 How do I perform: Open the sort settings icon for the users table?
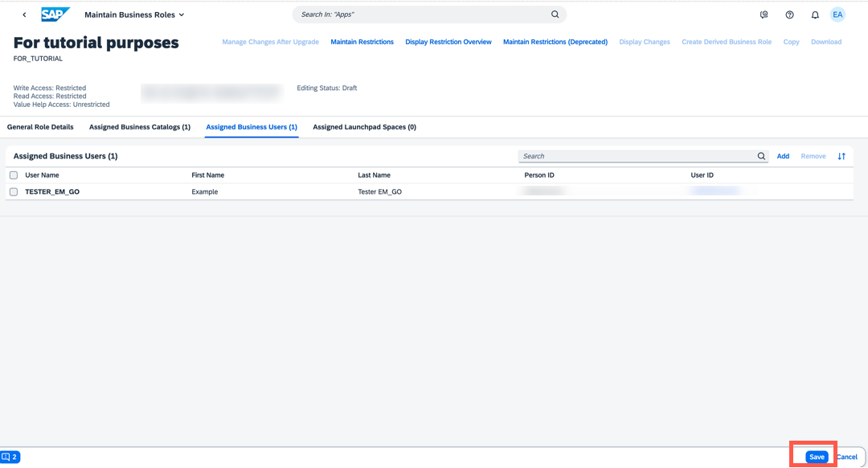point(841,156)
